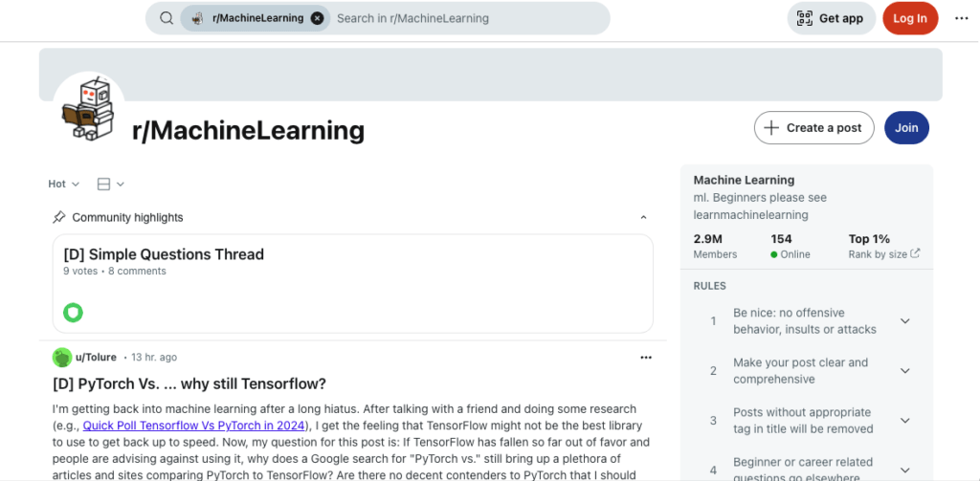Click the green shield moderator icon
980x481 pixels.
pyautogui.click(x=73, y=313)
